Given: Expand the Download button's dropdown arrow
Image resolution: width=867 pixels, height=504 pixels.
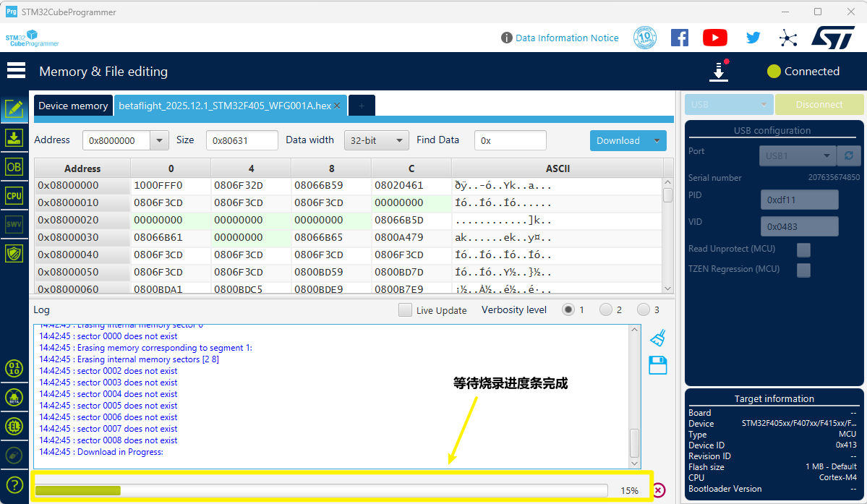Looking at the screenshot, I should click(657, 140).
